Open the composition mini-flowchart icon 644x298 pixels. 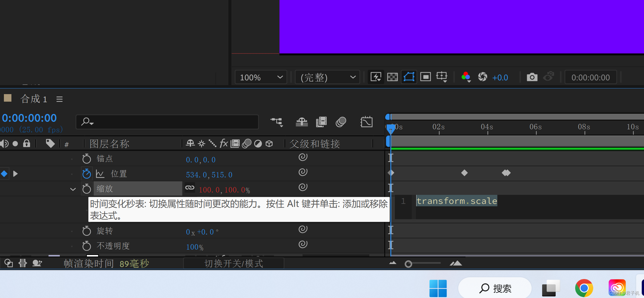(277, 122)
